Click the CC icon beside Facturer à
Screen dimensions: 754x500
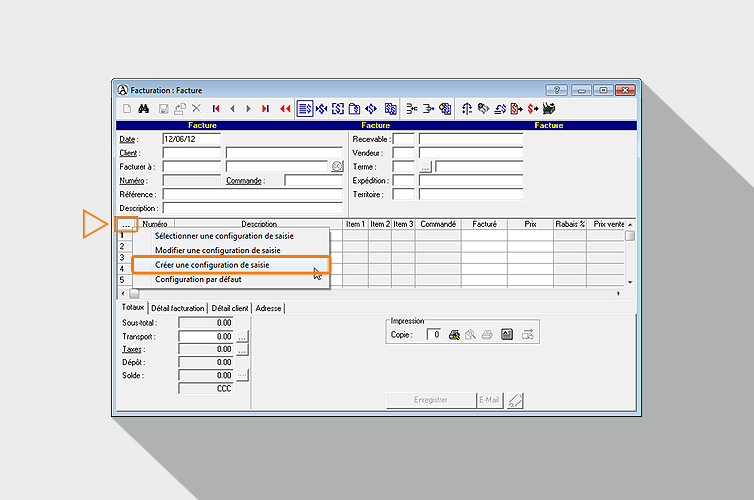tap(337, 167)
